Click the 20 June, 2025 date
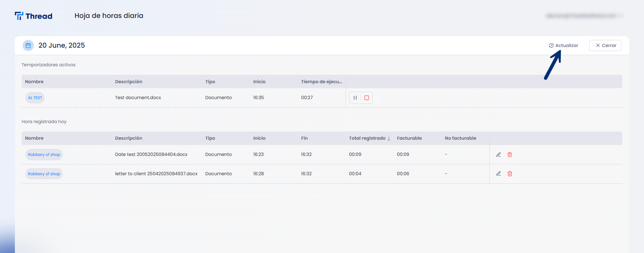 click(x=62, y=45)
